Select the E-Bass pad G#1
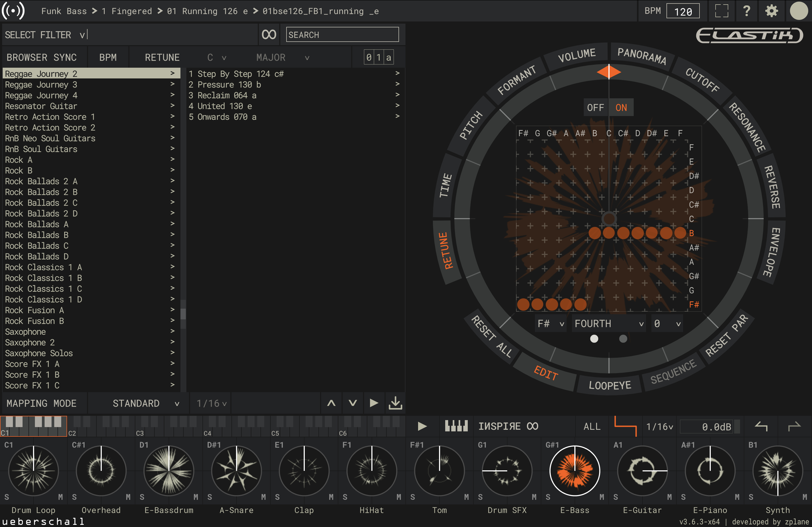This screenshot has width=812, height=527. point(575,471)
